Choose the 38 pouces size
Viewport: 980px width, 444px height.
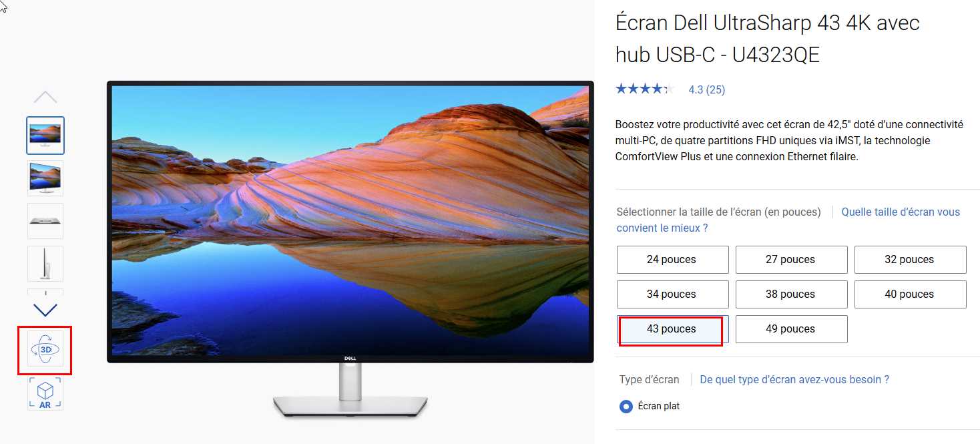click(791, 294)
